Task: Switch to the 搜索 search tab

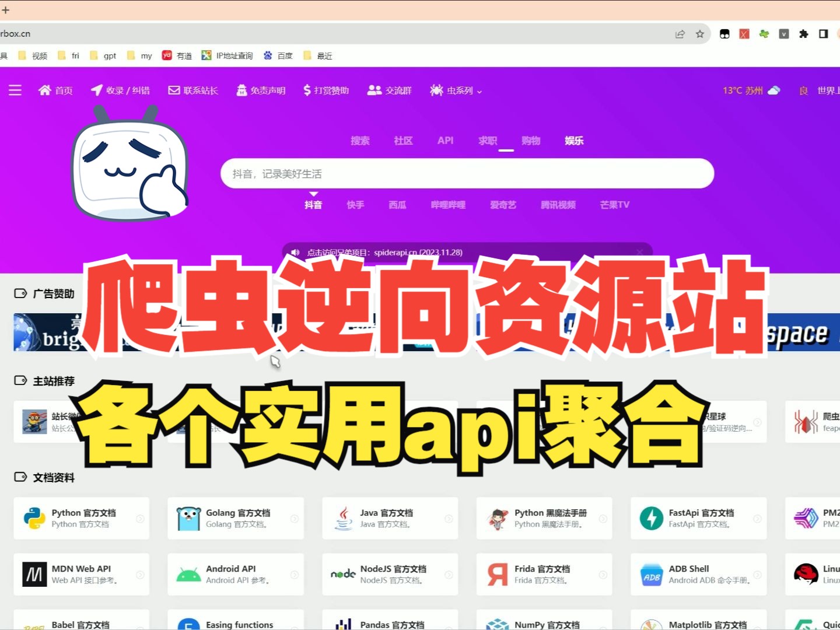Action: 360,141
